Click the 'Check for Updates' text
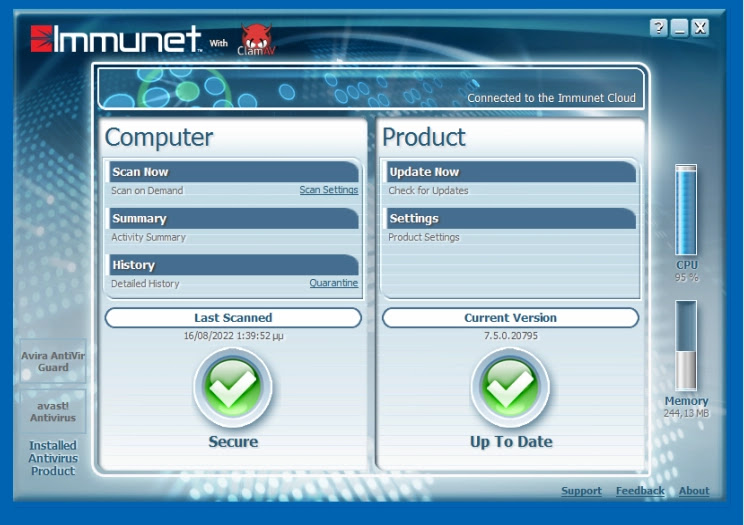 click(x=428, y=190)
